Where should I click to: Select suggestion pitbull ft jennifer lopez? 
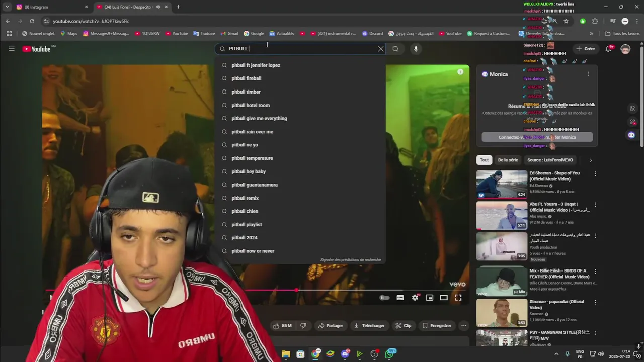pyautogui.click(x=300, y=65)
